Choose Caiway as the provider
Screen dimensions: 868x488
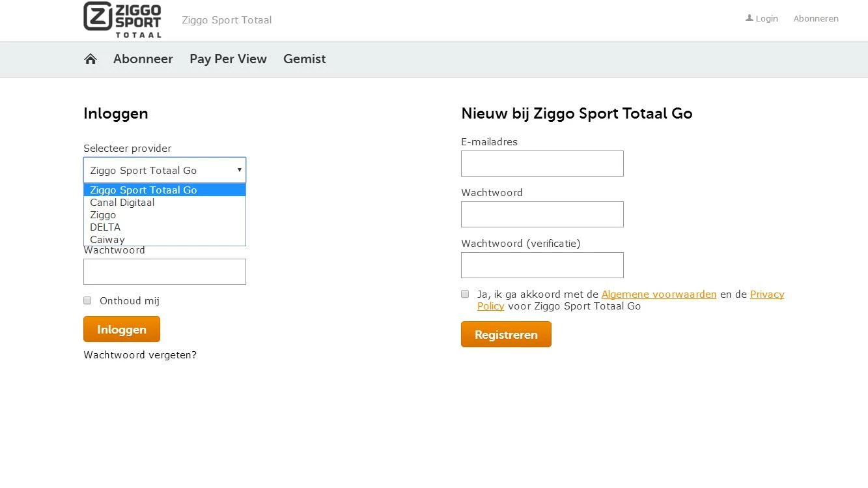coord(107,239)
